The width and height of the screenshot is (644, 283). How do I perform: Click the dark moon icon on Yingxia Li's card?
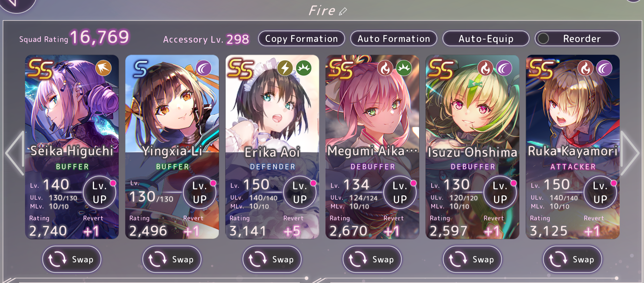click(x=204, y=68)
